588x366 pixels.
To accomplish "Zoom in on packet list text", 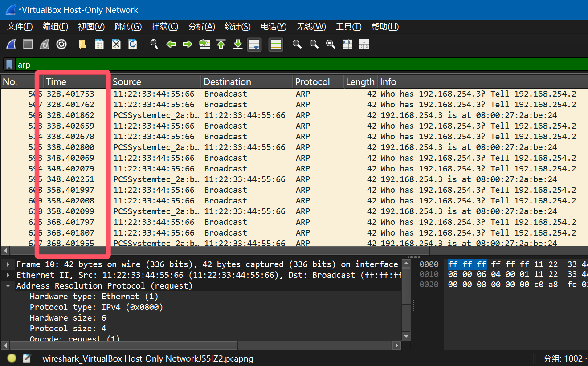I will pyautogui.click(x=297, y=44).
